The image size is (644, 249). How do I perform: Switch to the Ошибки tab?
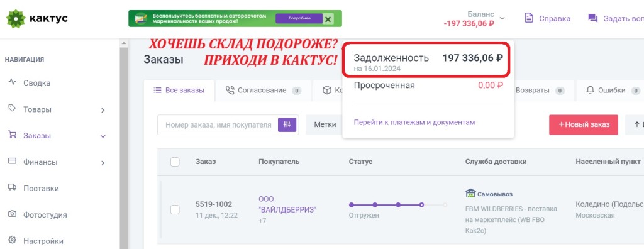pos(612,91)
